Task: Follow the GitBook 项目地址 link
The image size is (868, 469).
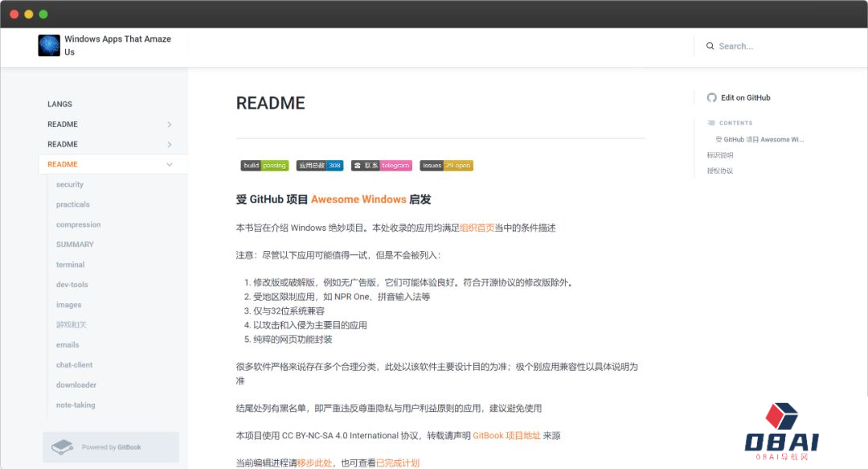Action: [506, 436]
